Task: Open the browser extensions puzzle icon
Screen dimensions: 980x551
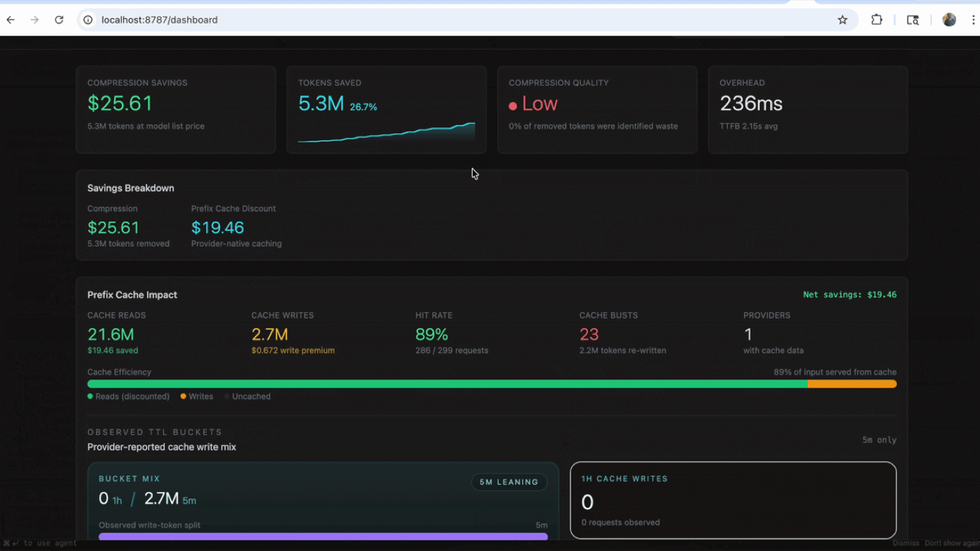Action: coord(876,20)
